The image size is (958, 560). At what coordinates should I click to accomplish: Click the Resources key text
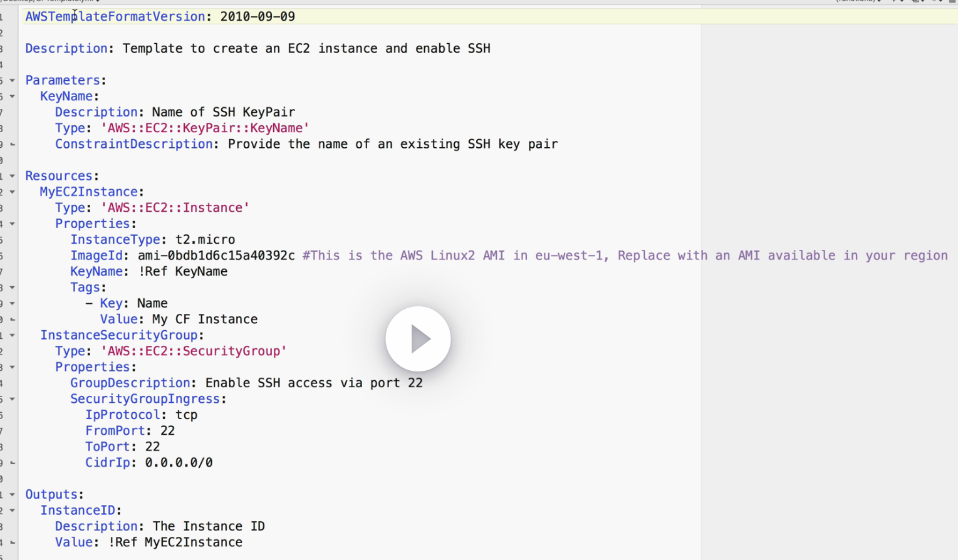point(59,176)
